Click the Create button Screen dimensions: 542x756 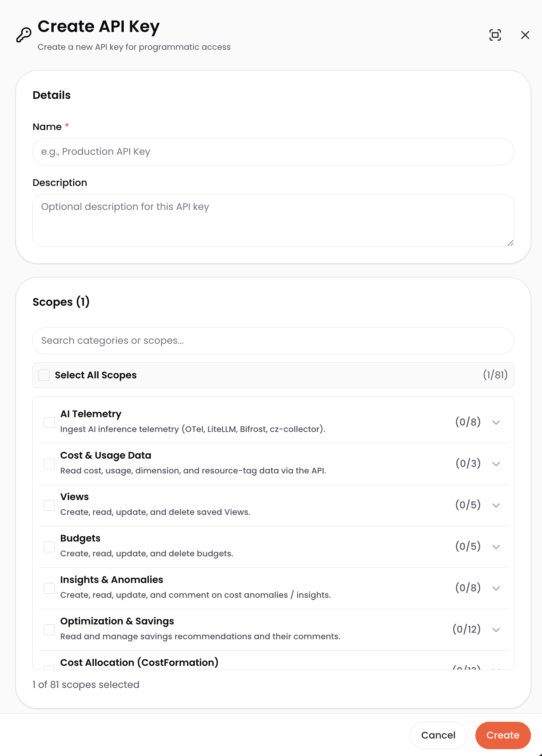[x=503, y=735]
